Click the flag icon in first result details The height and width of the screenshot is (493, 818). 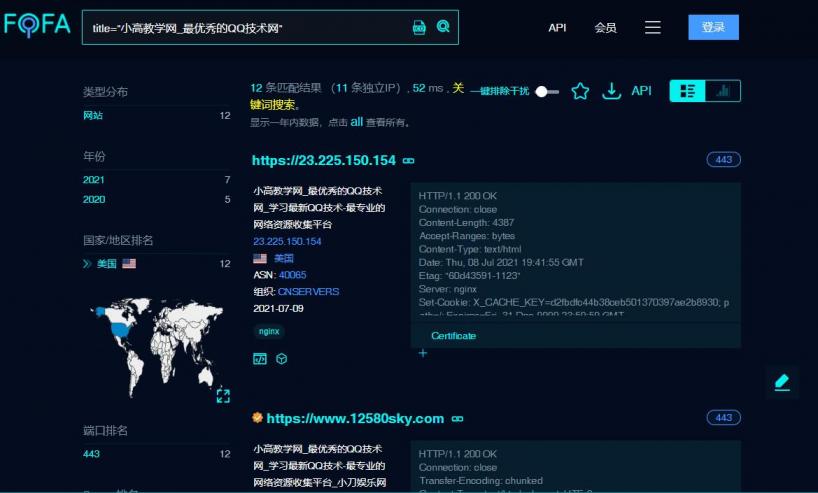(260, 258)
